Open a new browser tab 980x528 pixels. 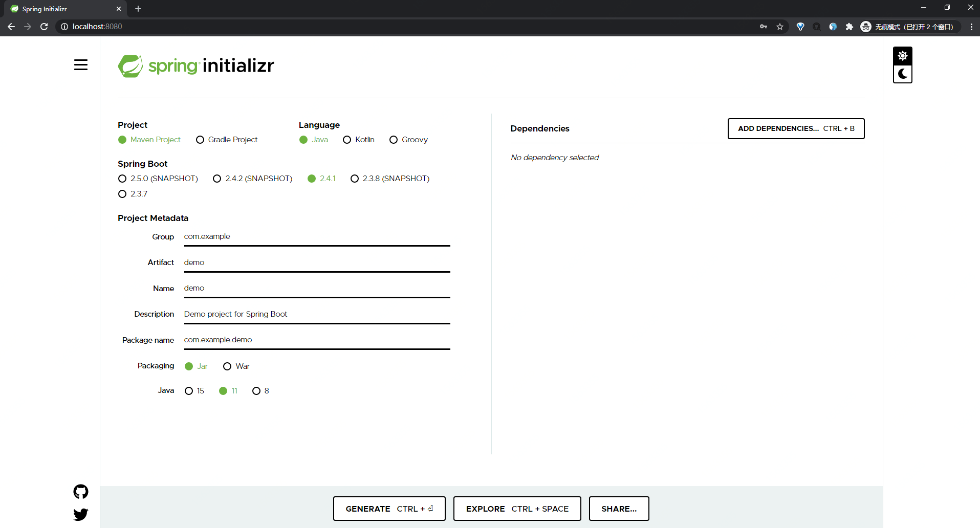[138, 9]
